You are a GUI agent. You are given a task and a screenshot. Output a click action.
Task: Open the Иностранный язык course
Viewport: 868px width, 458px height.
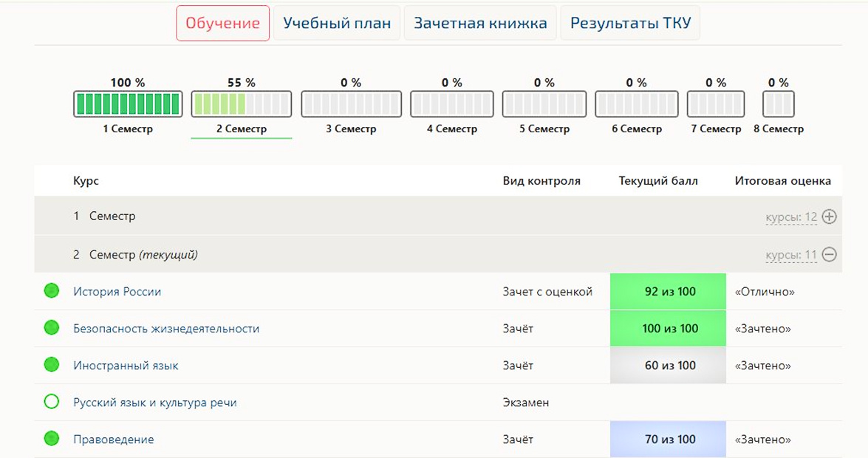coord(126,366)
